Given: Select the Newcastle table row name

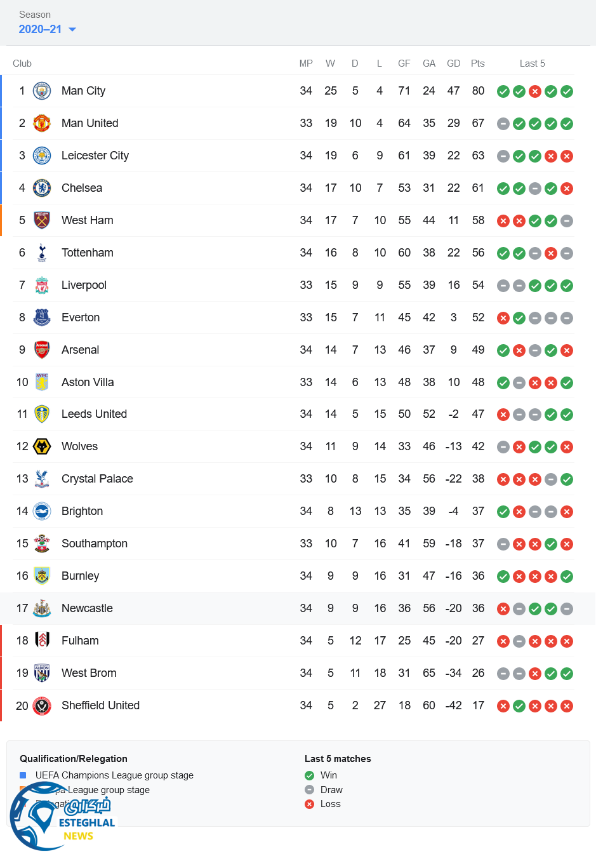Looking at the screenshot, I should (87, 608).
